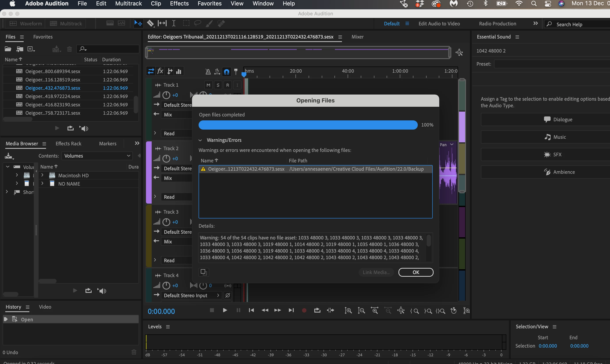This screenshot has width=610, height=364.
Task: Click OK in Opening Files dialog
Action: coord(416,272)
